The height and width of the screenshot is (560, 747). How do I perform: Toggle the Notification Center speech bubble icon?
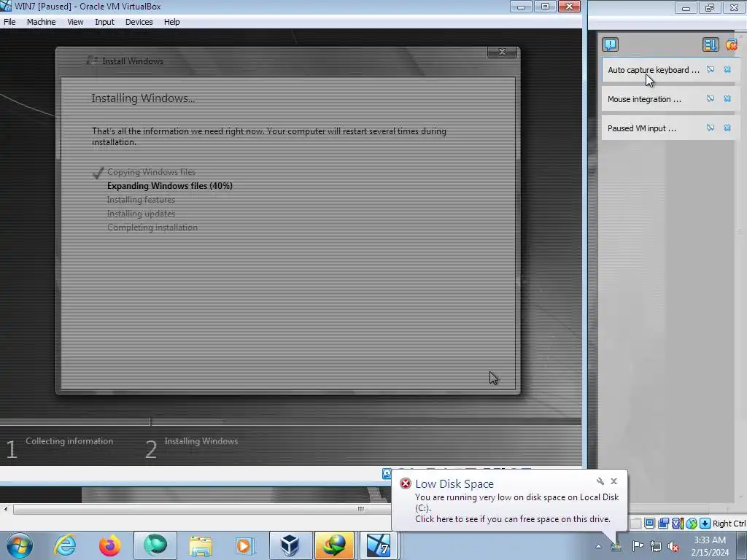tap(610, 44)
